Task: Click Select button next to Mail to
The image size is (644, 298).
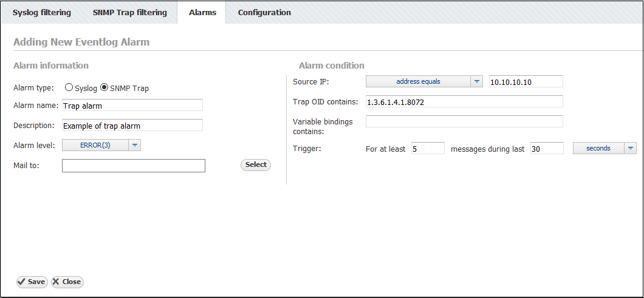Action: pyautogui.click(x=256, y=164)
